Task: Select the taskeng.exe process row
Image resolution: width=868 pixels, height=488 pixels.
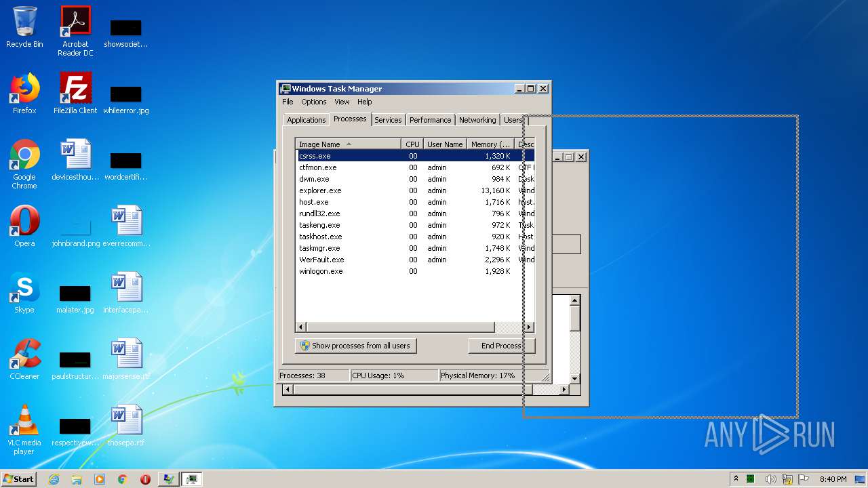Action: [x=415, y=225]
